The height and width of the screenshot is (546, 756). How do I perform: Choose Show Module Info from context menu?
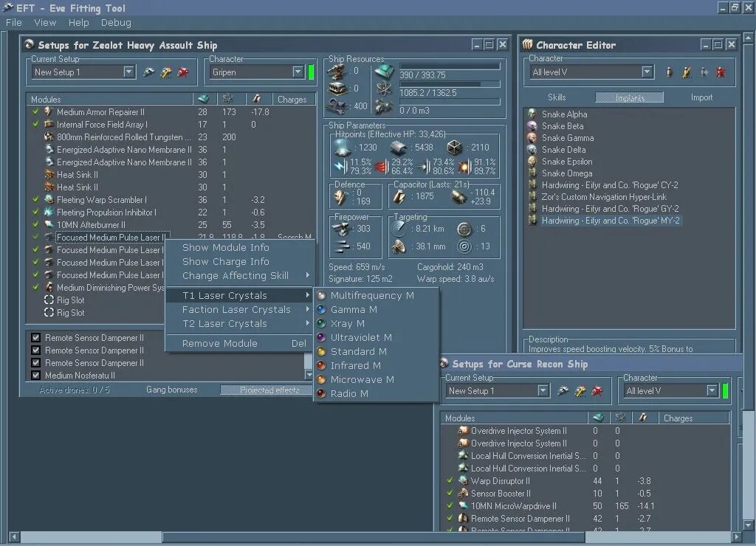point(240,248)
